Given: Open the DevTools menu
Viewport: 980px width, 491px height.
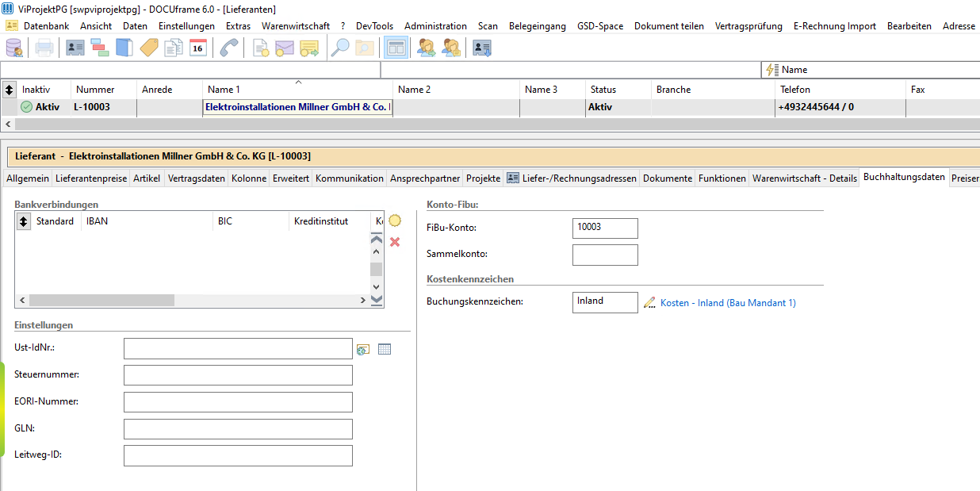Looking at the screenshot, I should [374, 26].
